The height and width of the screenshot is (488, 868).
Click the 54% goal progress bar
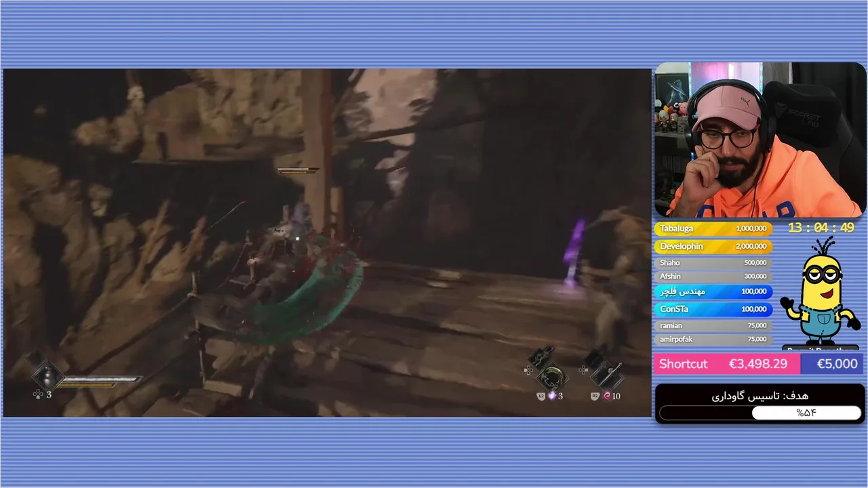point(760,413)
